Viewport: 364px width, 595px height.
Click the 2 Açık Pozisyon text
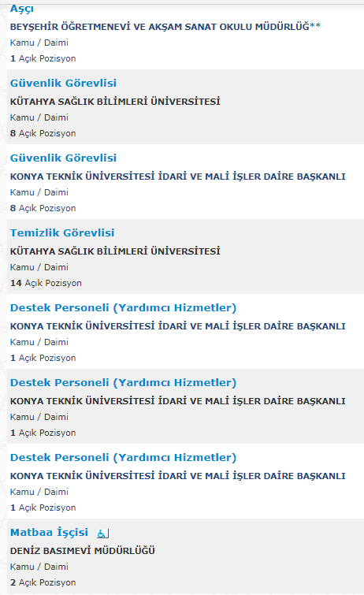[x=43, y=582]
